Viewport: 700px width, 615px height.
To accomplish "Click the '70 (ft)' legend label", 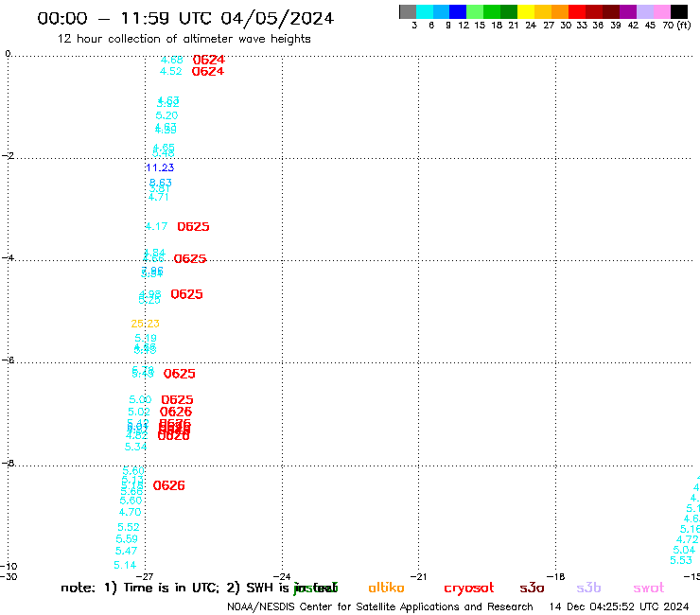I will pyautogui.click(x=676, y=26).
